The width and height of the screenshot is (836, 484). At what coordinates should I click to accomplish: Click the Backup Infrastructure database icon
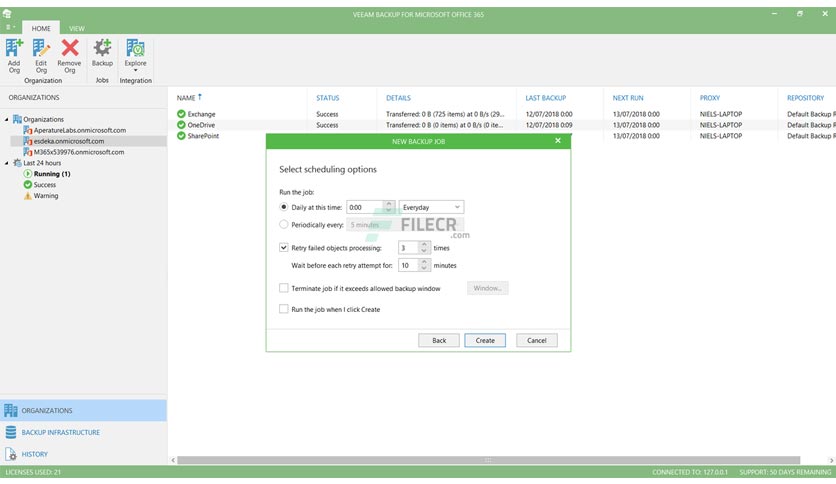point(11,432)
